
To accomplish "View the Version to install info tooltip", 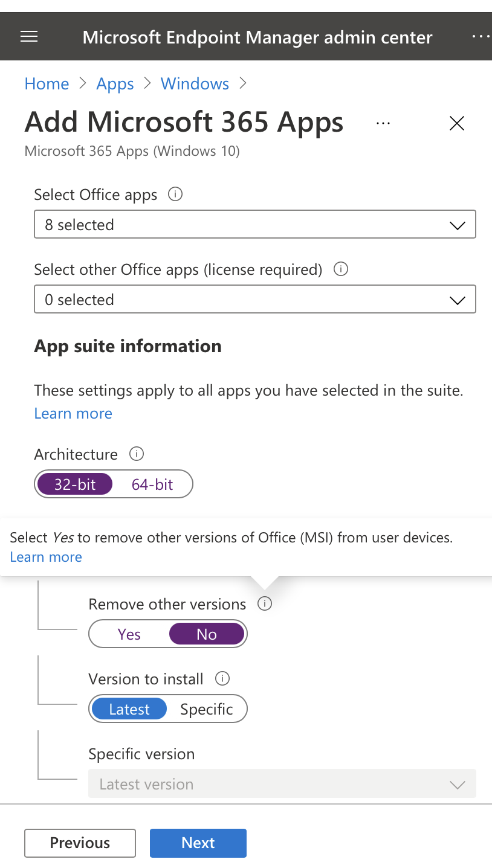I will [x=222, y=678].
